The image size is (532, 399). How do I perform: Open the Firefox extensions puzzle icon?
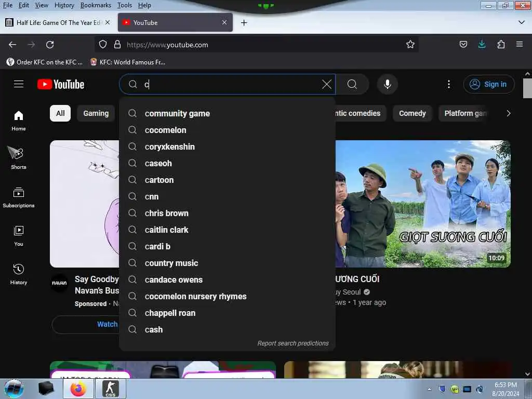(501, 45)
